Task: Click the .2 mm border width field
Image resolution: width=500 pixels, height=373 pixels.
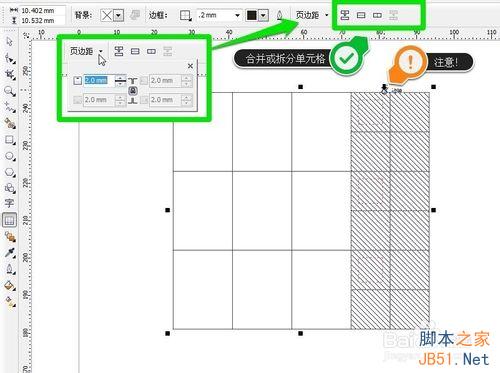Action: pos(215,15)
